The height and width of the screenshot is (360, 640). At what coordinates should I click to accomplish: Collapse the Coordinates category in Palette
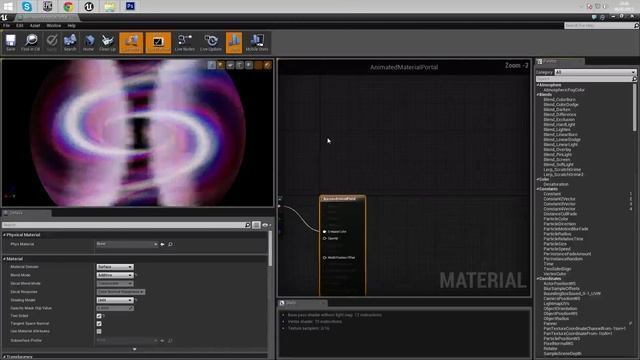click(x=538, y=279)
